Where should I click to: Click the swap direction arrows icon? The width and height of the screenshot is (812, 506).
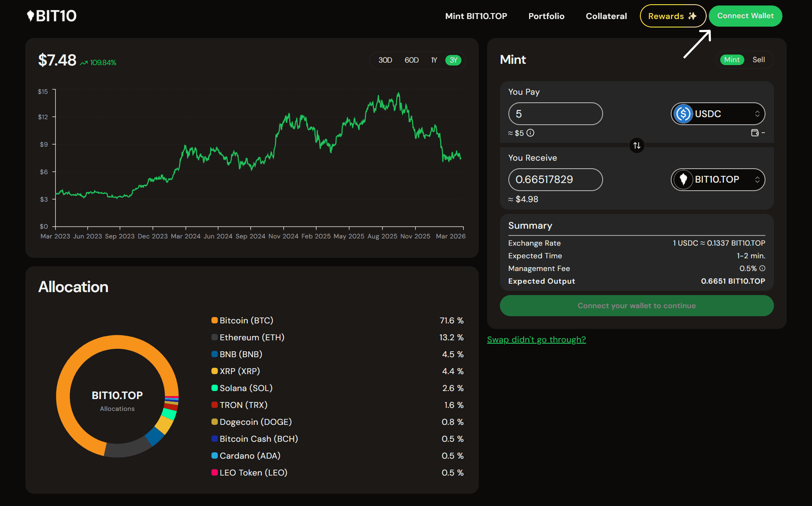(636, 145)
